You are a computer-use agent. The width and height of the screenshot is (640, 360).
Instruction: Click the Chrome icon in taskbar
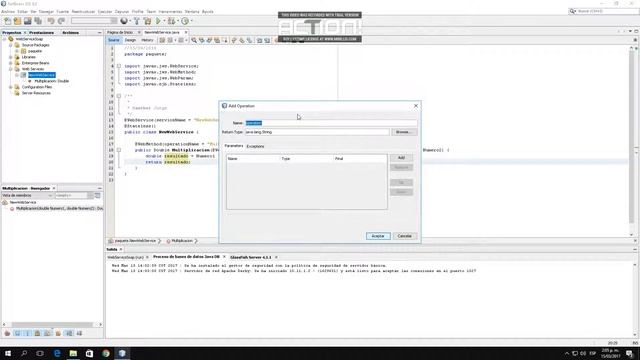[106, 353]
